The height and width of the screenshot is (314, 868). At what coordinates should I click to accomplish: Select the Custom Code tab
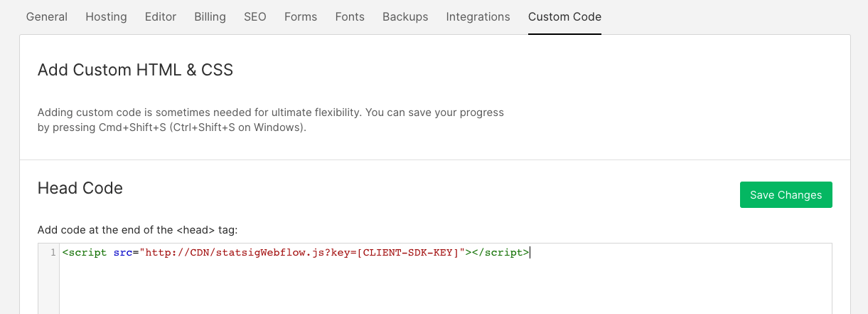[564, 16]
